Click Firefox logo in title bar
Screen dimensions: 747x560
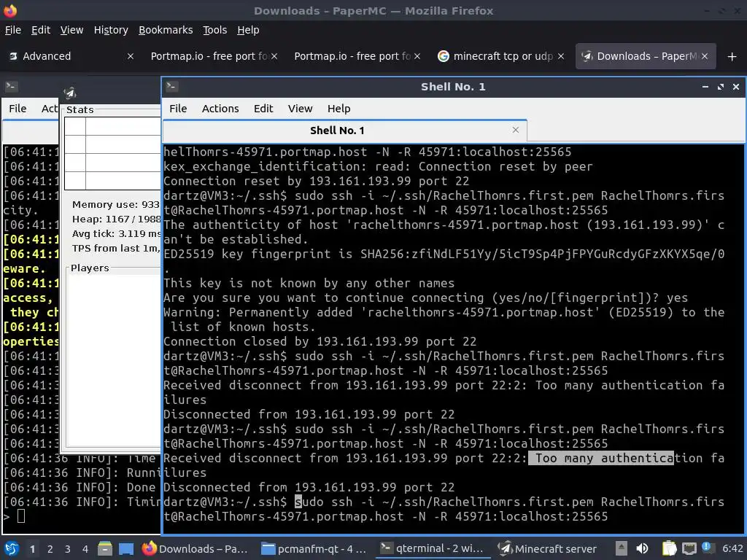click(x=9, y=10)
